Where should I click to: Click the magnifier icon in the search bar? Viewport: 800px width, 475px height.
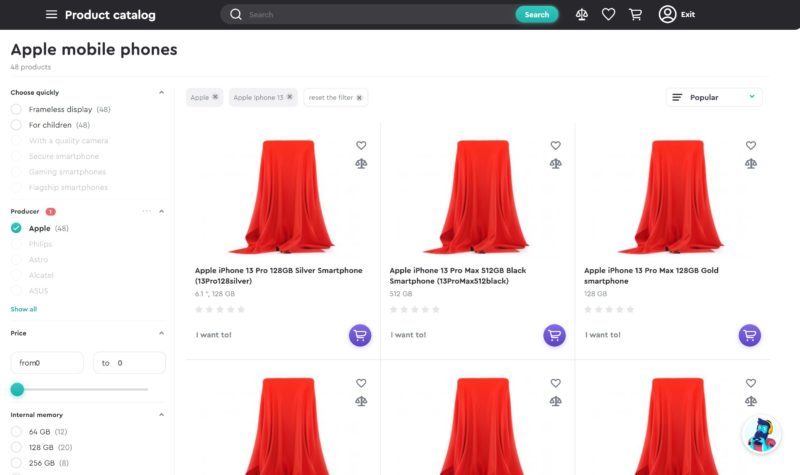coord(235,14)
